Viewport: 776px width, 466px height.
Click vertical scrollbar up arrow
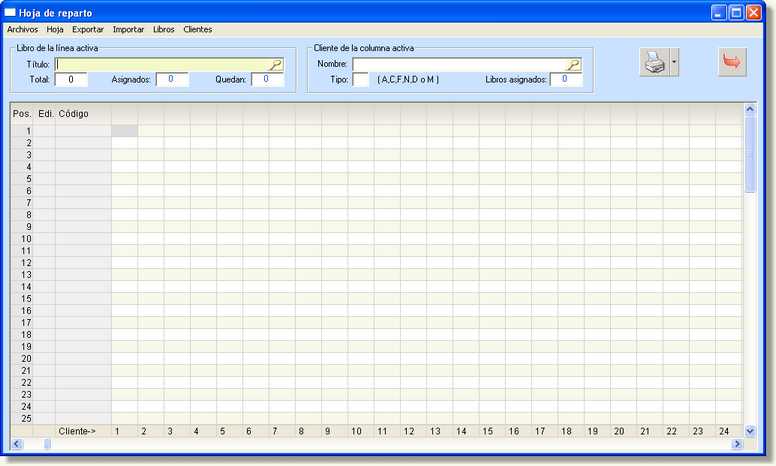point(750,109)
